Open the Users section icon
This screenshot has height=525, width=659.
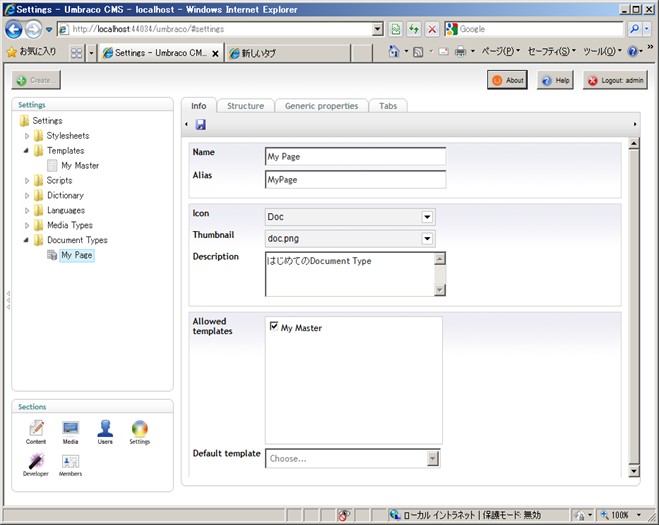coord(105,432)
